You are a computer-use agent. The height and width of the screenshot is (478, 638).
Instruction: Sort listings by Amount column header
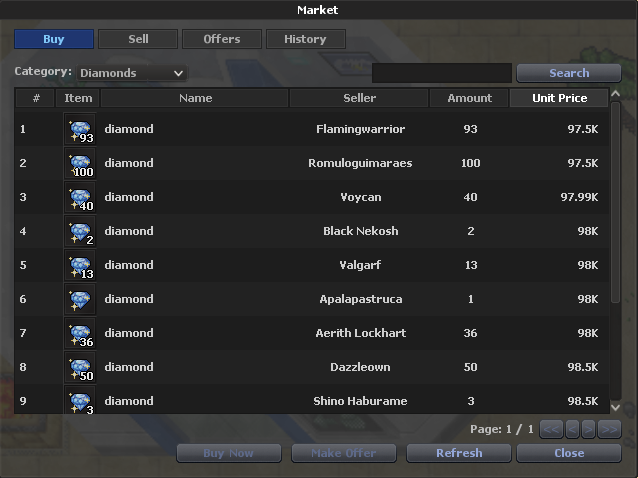click(469, 98)
